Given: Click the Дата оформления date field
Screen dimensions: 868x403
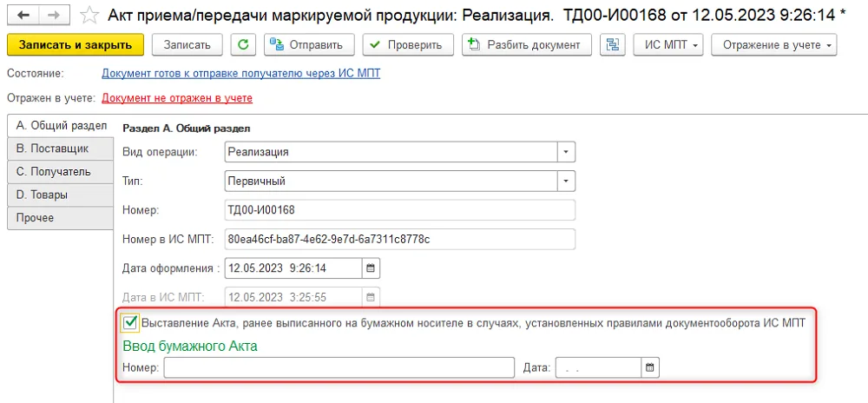Looking at the screenshot, I should point(294,268).
